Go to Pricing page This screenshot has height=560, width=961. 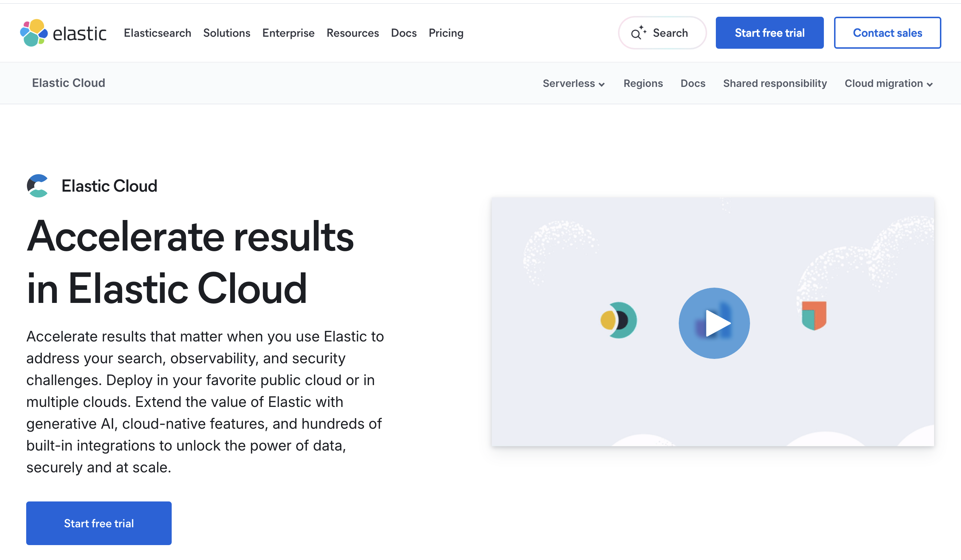[446, 33]
